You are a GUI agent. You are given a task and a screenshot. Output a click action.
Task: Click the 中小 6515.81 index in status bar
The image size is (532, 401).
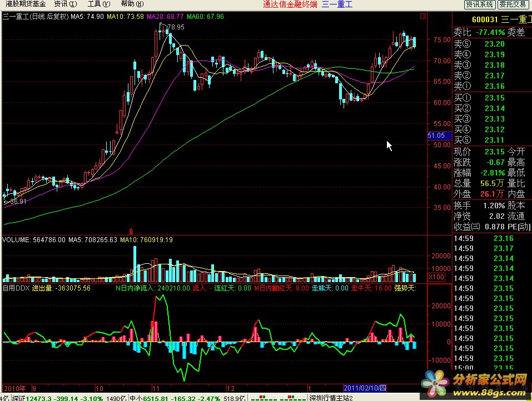point(175,398)
